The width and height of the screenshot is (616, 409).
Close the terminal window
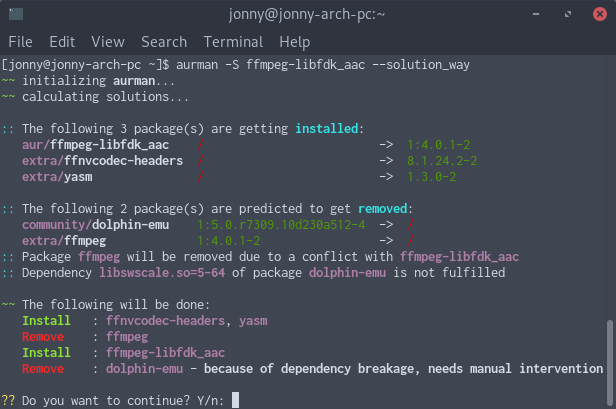[x=600, y=15]
